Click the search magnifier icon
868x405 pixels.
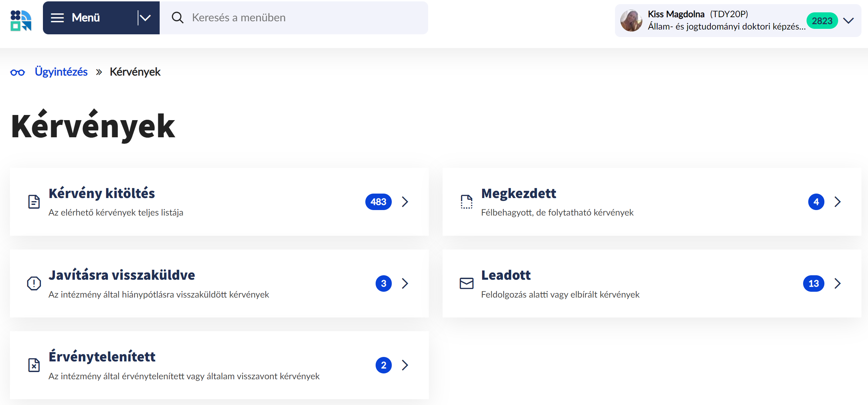tap(178, 18)
